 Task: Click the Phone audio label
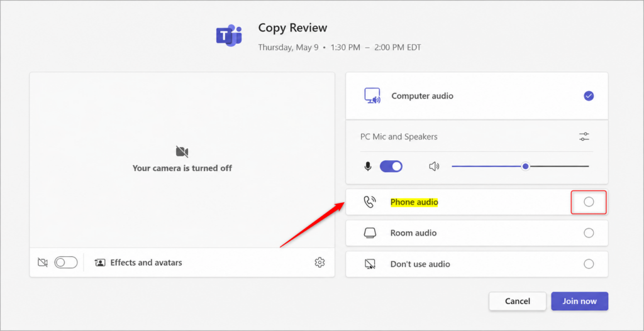414,202
